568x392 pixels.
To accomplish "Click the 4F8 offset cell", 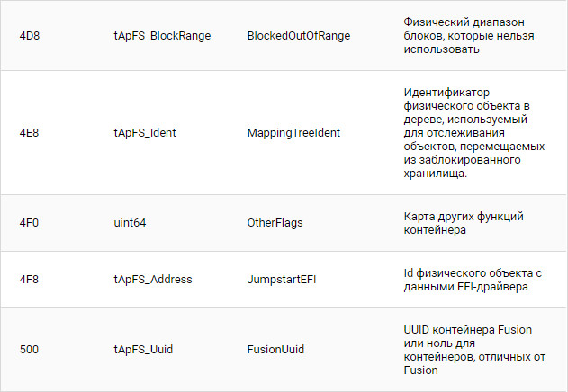I will click(x=30, y=280).
